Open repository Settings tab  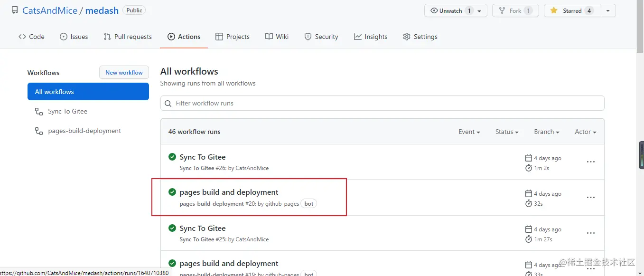pyautogui.click(x=420, y=37)
